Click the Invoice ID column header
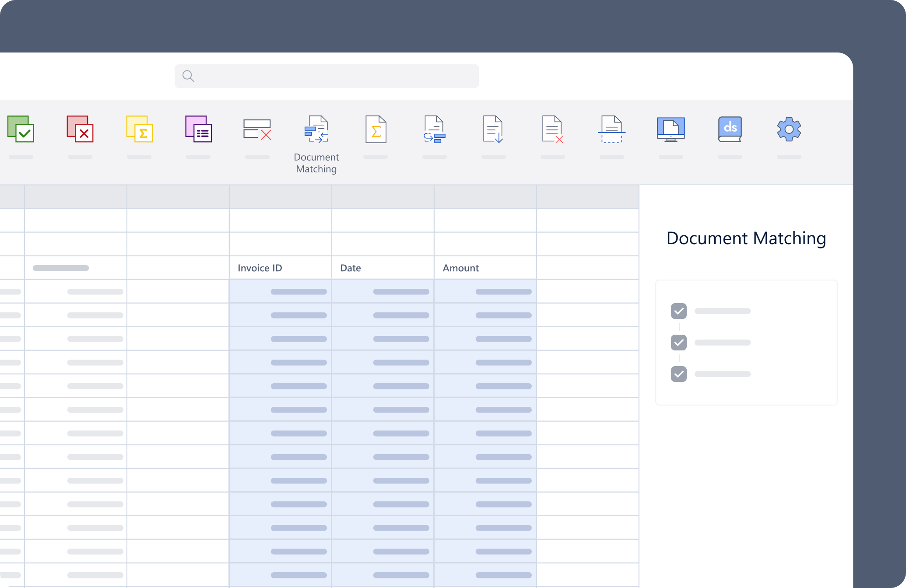This screenshot has height=588, width=906. [x=260, y=268]
